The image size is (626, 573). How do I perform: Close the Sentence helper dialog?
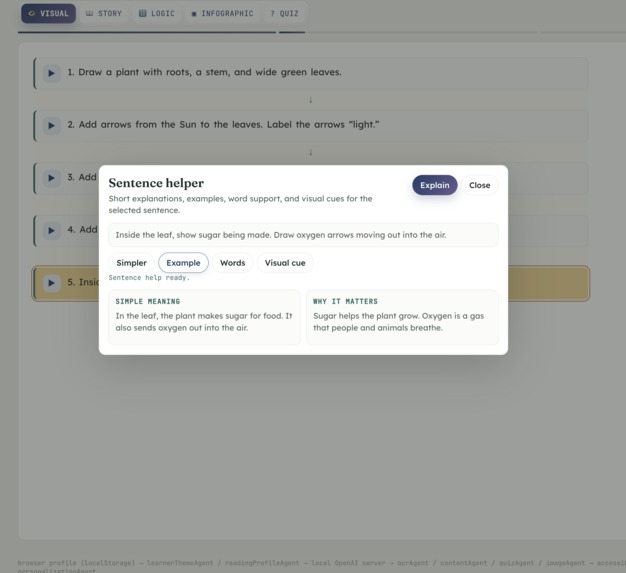coord(479,185)
